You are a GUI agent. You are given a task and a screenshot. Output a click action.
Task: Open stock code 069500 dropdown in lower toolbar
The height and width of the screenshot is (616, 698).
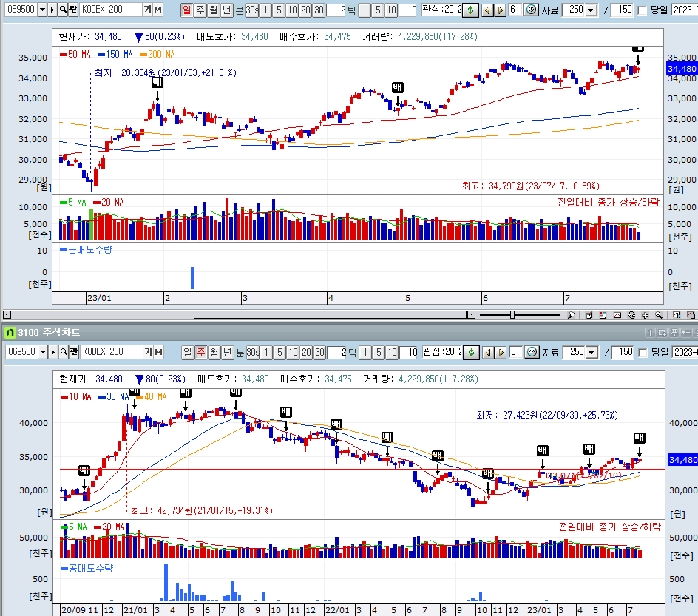[x=43, y=351]
